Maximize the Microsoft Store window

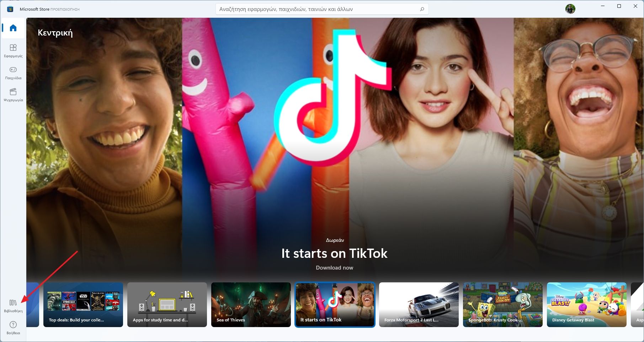[619, 6]
